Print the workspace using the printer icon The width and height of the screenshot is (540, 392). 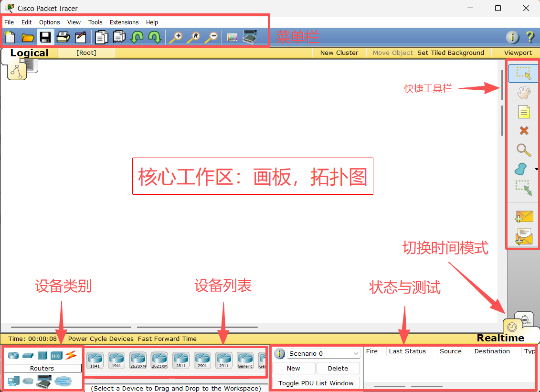pos(63,37)
